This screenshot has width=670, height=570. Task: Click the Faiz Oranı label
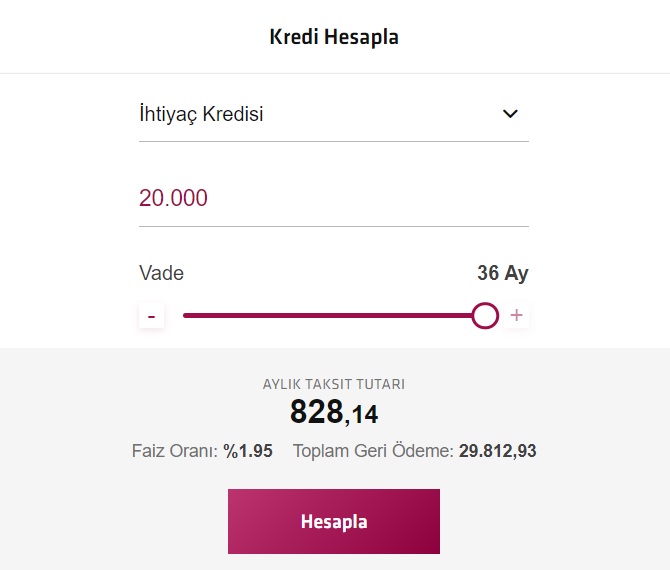pos(175,451)
